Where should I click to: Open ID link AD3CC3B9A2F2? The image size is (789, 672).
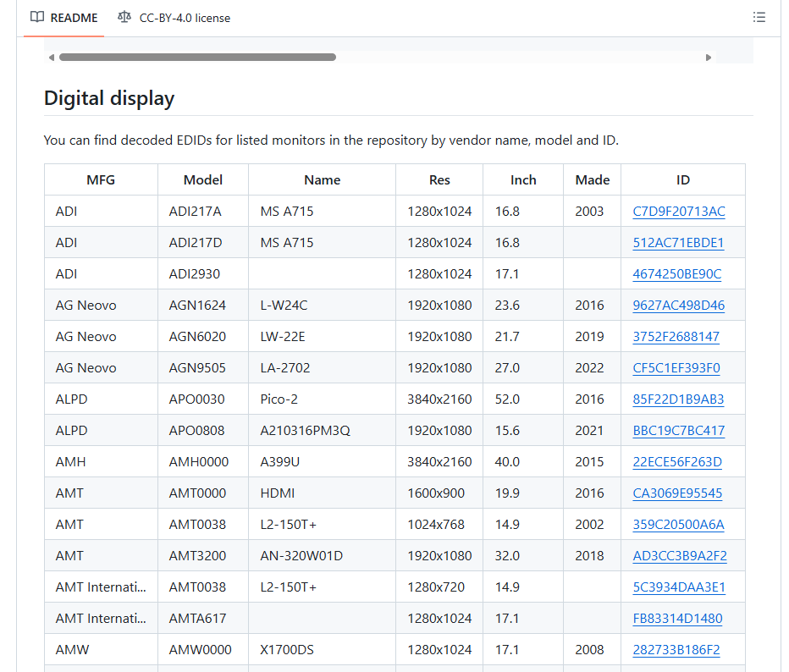[x=680, y=555]
